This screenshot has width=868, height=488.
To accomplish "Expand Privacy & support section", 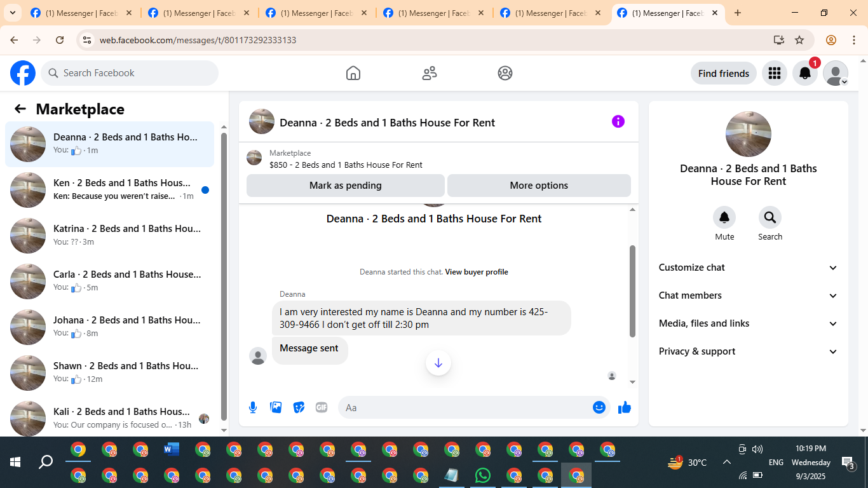I will click(749, 351).
